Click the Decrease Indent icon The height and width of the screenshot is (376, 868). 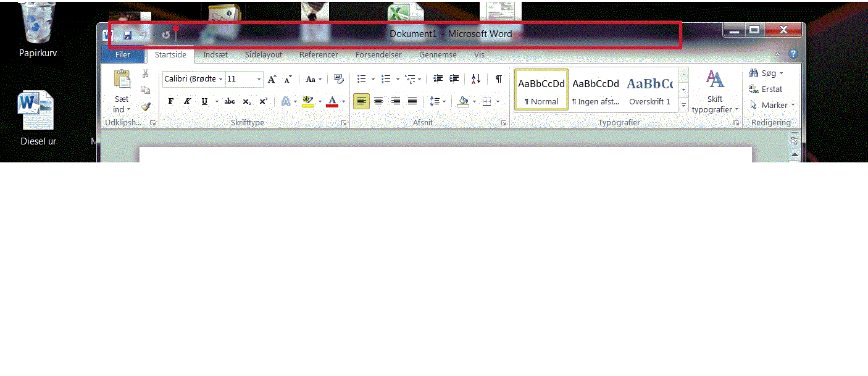(x=438, y=79)
